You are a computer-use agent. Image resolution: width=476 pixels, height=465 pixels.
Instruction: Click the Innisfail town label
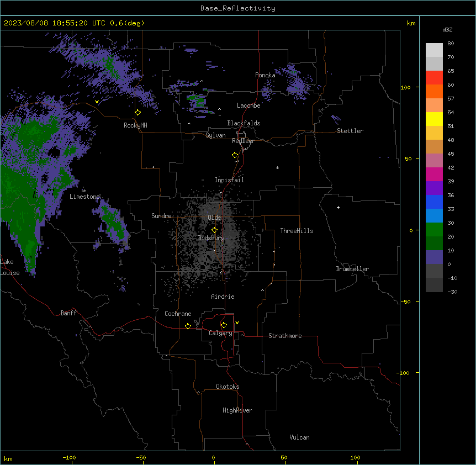click(x=229, y=180)
